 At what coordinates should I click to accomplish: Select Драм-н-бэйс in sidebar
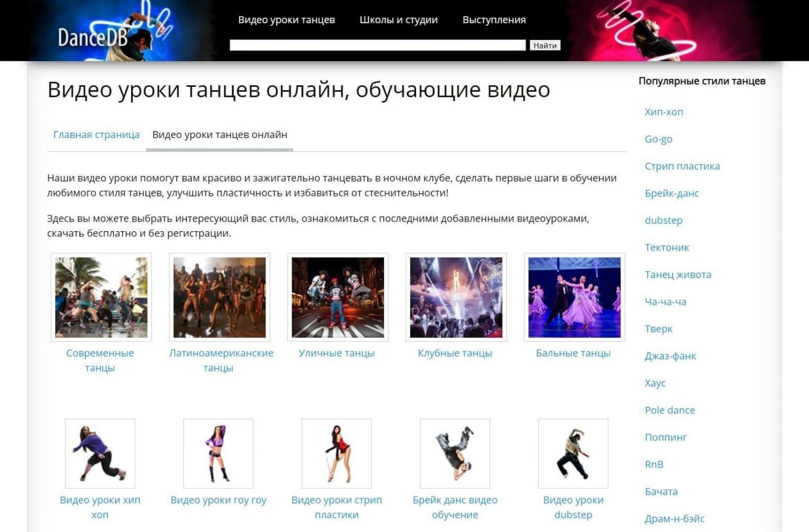[x=675, y=519]
